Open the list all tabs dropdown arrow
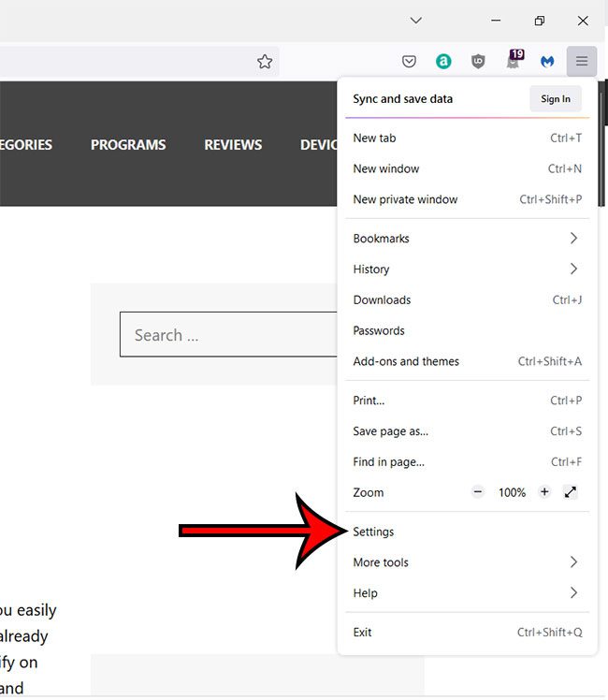The width and height of the screenshot is (608, 700). coord(415,21)
